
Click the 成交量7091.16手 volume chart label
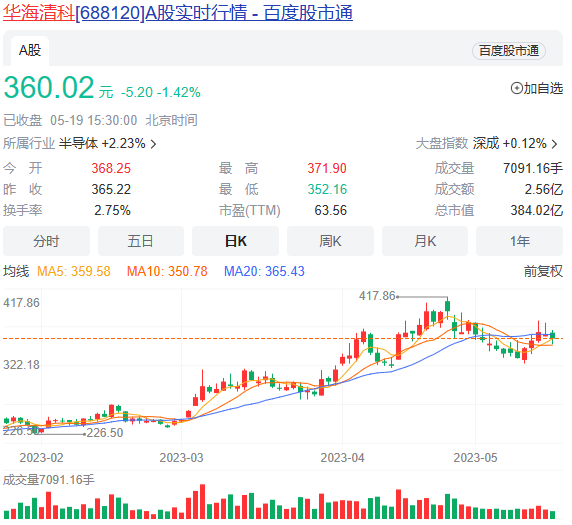(49, 480)
